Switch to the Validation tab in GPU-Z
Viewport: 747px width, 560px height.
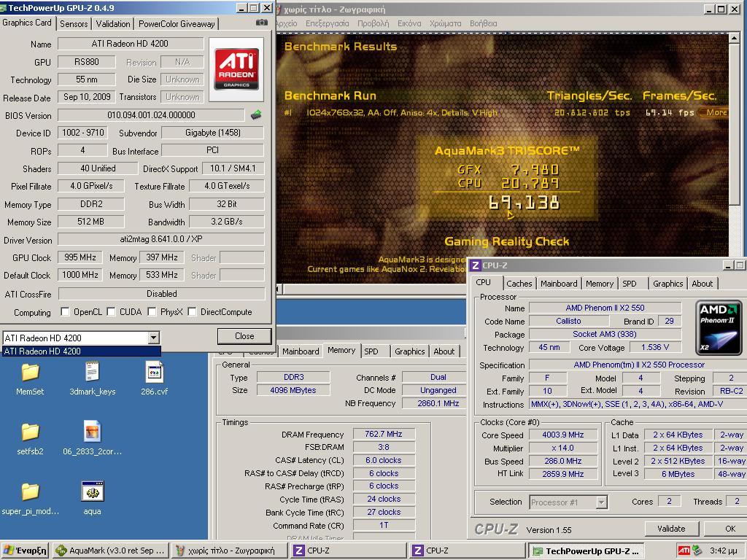pyautogui.click(x=113, y=24)
